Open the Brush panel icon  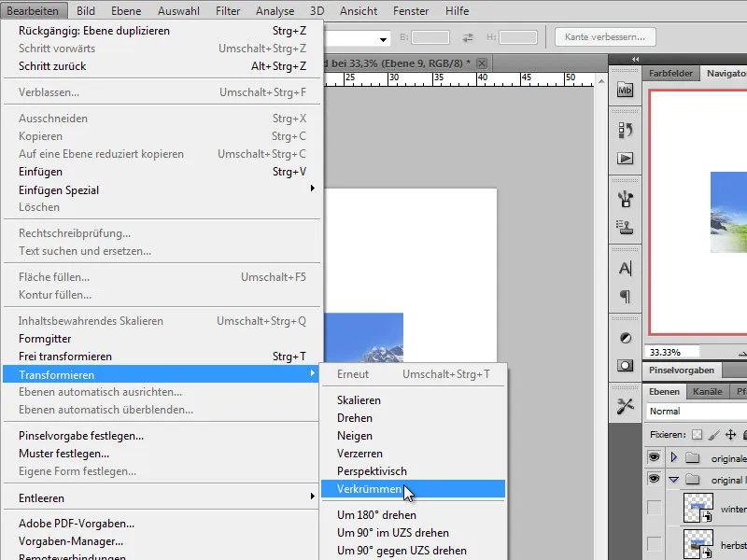(625, 199)
